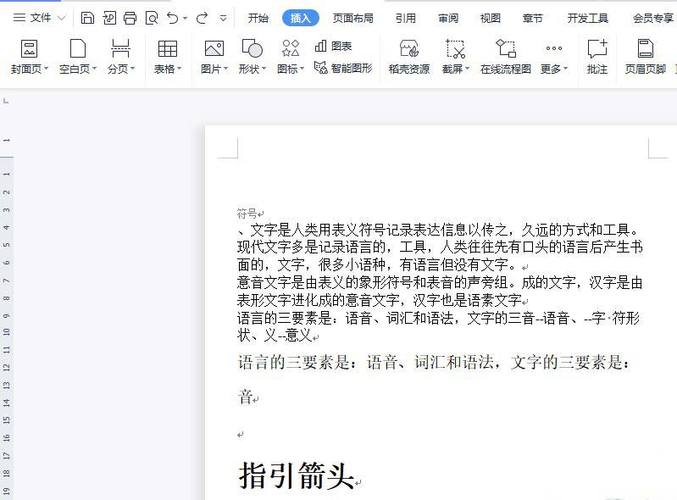Click the Save icon in quick toolbar
Image resolution: width=677 pixels, height=500 pixels.
88,18
